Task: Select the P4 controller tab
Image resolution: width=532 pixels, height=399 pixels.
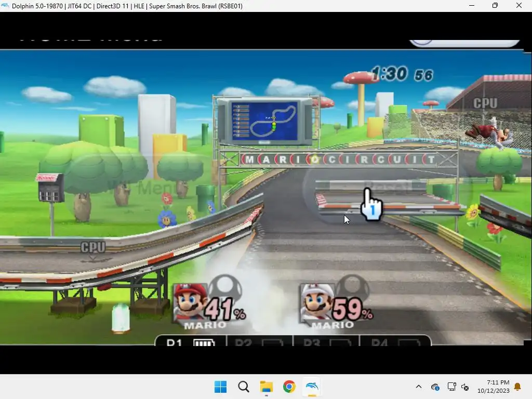Action: [x=395, y=341]
